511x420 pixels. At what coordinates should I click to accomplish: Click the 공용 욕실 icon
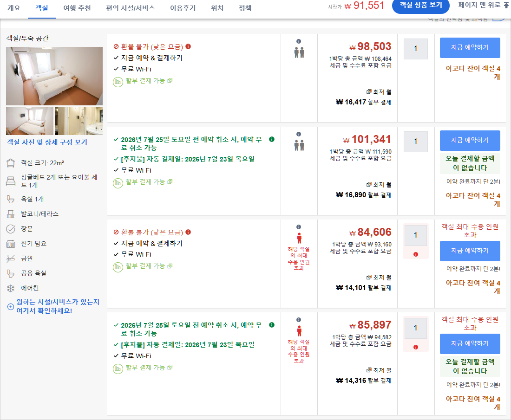point(11,273)
